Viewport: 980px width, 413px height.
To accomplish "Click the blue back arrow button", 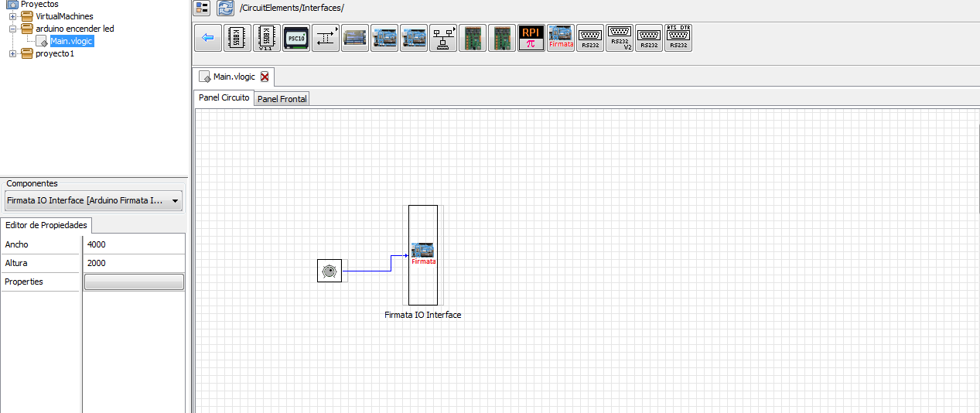I will tap(207, 38).
